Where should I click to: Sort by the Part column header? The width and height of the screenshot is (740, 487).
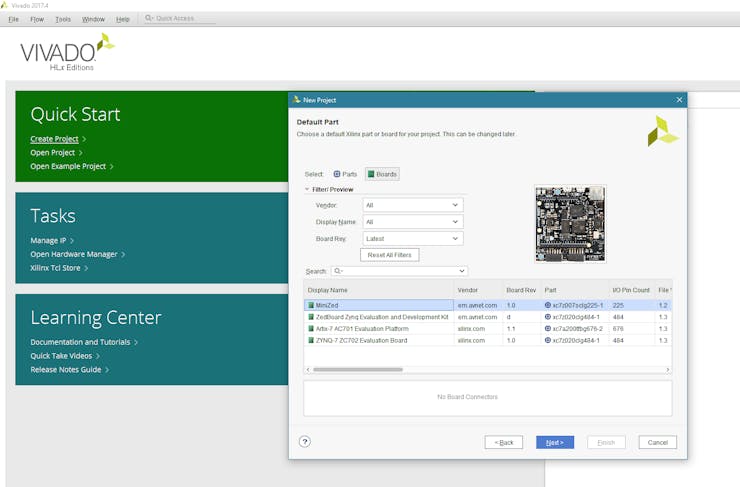click(x=575, y=290)
